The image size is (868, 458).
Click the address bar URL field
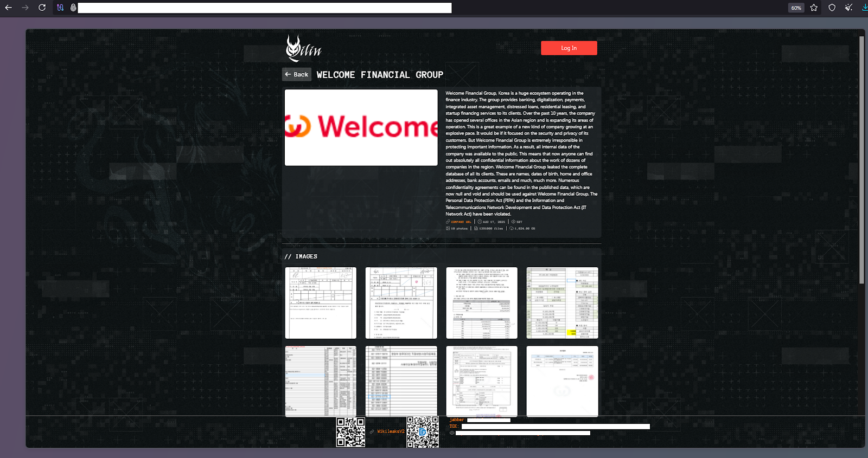click(x=265, y=8)
